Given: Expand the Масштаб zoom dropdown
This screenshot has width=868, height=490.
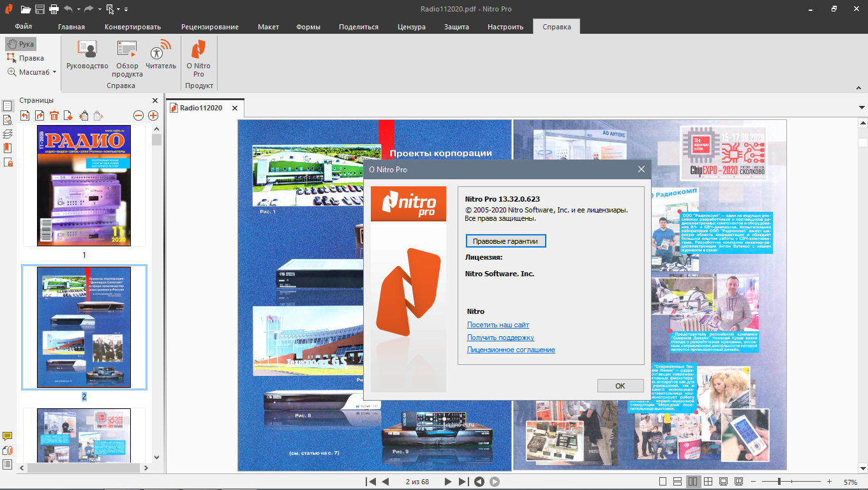Looking at the screenshot, I should click(x=54, y=72).
